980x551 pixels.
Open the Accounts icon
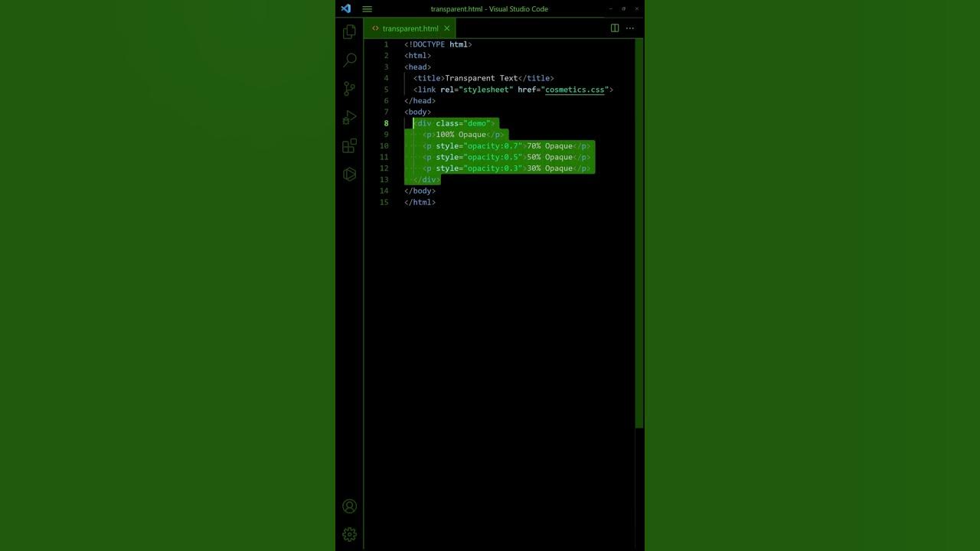coord(349,506)
